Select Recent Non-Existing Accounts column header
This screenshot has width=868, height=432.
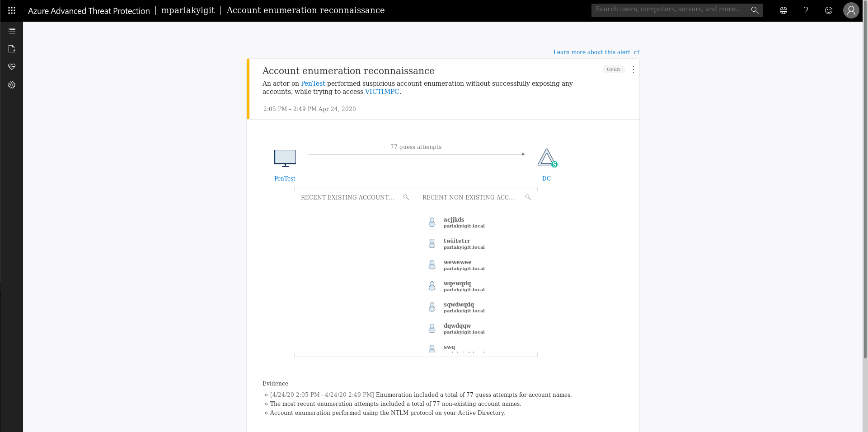(x=469, y=197)
